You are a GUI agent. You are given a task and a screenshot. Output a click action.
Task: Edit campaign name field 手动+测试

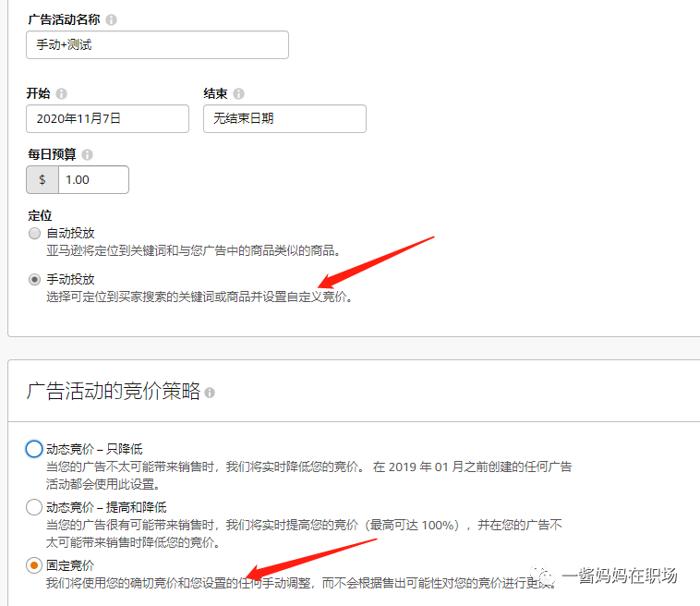coord(157,44)
